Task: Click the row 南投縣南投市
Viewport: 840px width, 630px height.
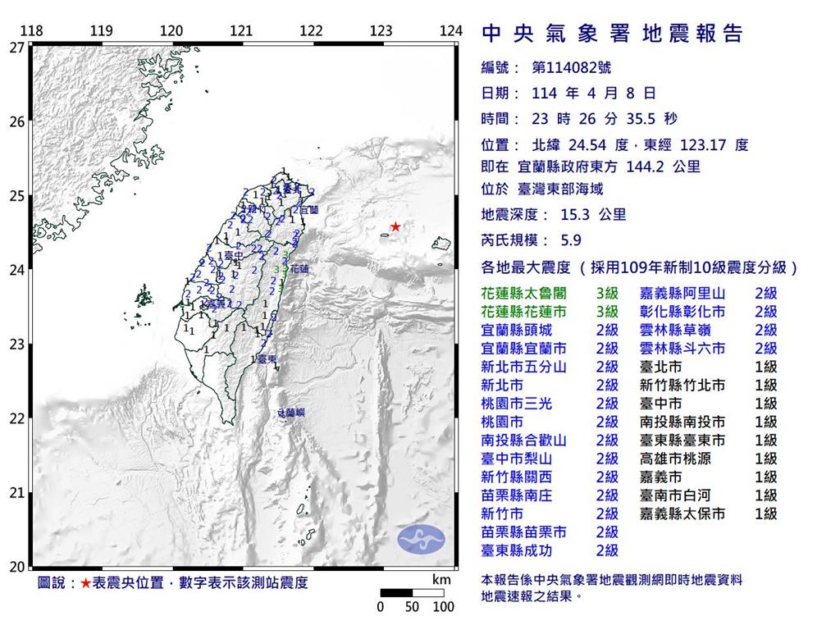Action: point(708,422)
